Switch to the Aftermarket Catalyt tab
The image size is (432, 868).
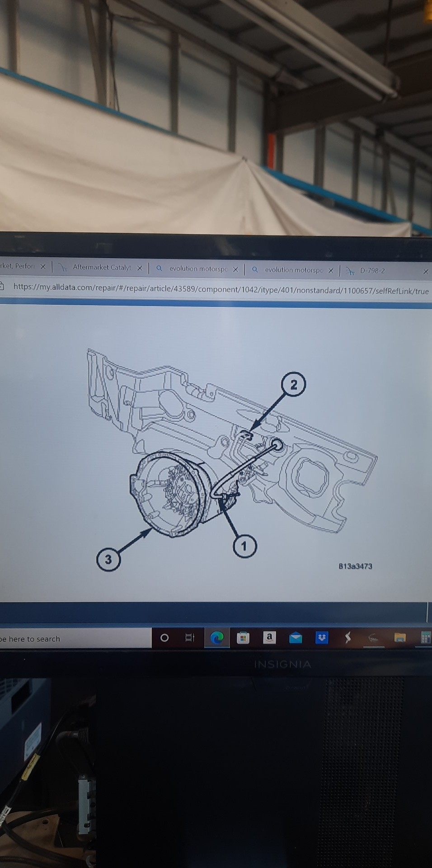pyautogui.click(x=102, y=267)
